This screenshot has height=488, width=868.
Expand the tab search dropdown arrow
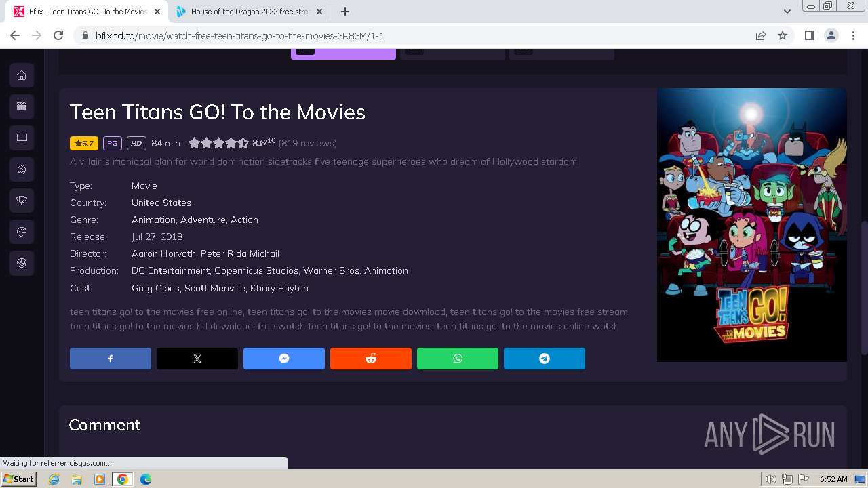pyautogui.click(x=787, y=12)
